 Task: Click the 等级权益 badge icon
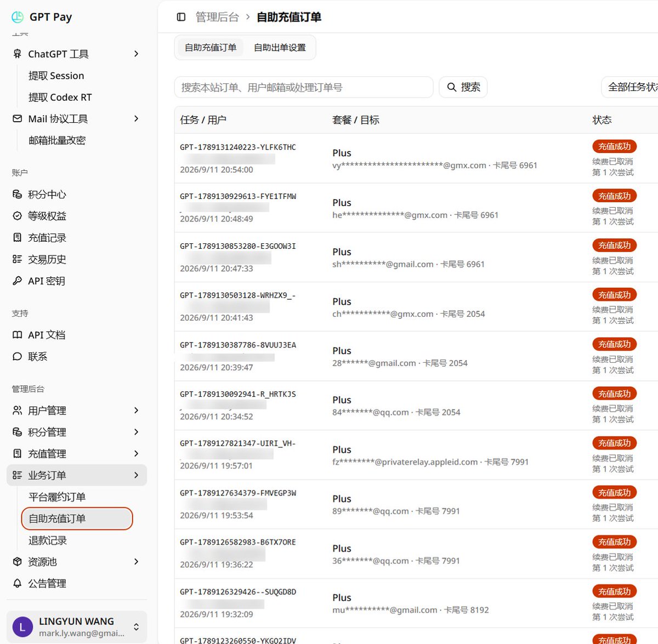[x=18, y=216]
